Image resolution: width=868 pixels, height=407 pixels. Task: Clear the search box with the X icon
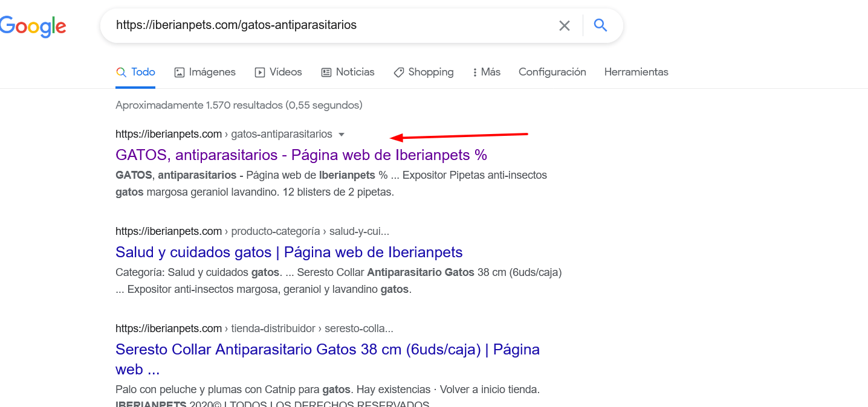click(x=564, y=25)
